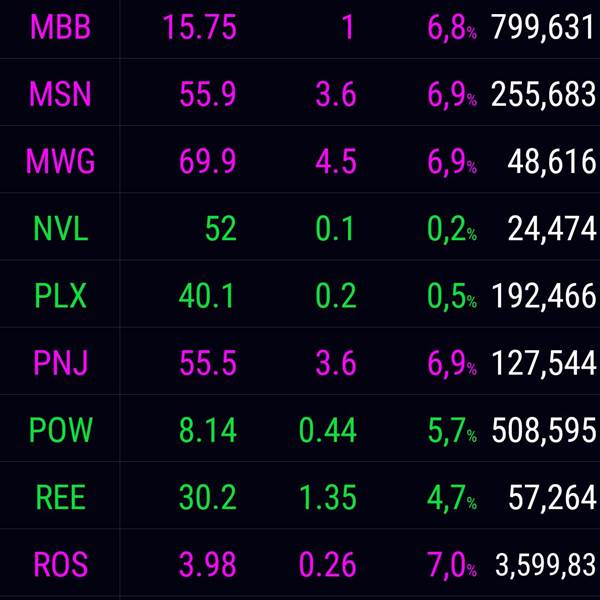The image size is (600, 600).
Task: Open the MSN stock row symbol
Action: [x=60, y=94]
